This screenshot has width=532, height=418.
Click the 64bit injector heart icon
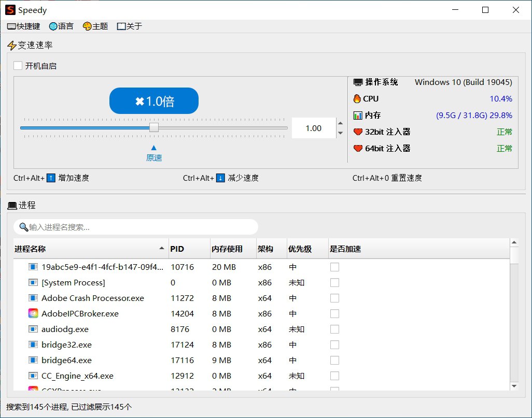[357, 149]
